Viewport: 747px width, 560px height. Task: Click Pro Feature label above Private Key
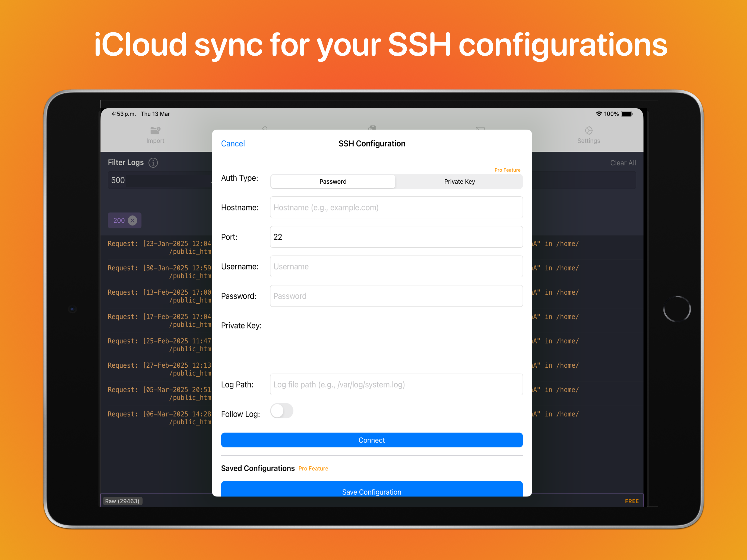click(507, 170)
